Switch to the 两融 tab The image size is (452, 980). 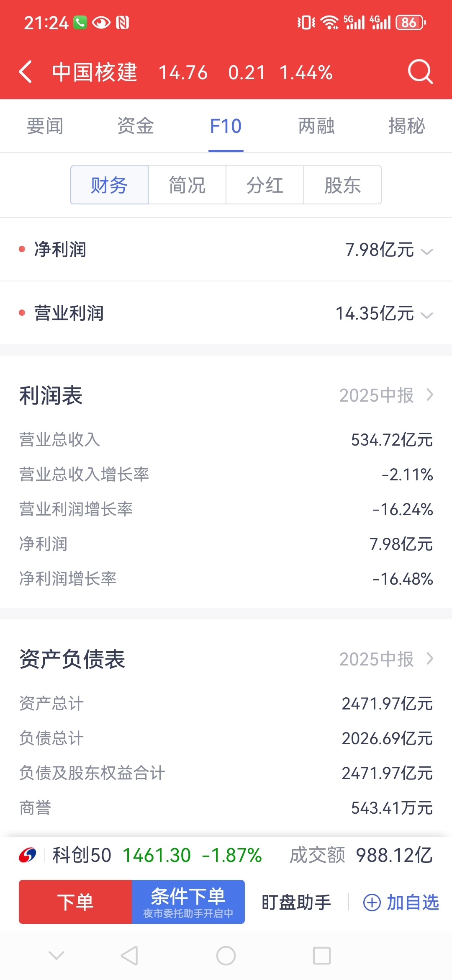[x=316, y=126]
